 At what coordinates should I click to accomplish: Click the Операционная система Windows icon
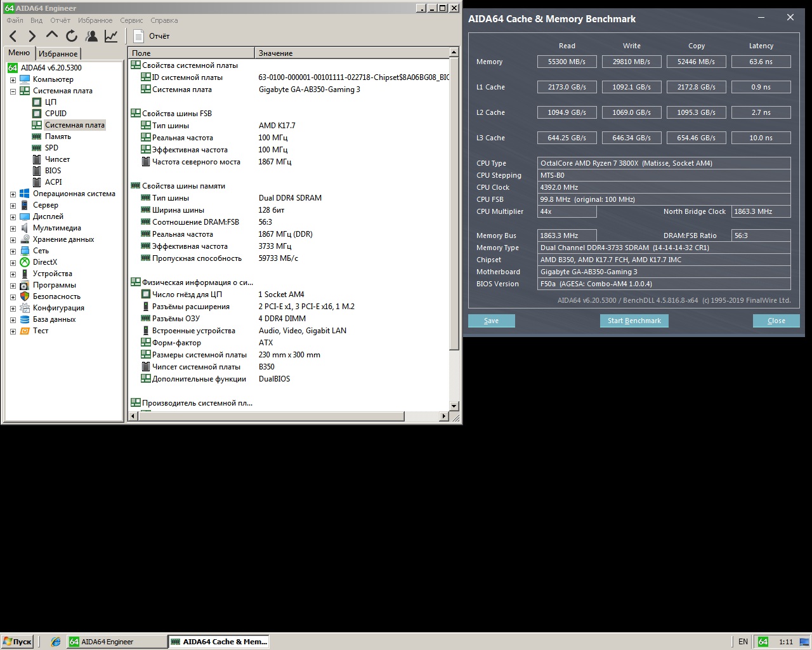click(x=25, y=194)
